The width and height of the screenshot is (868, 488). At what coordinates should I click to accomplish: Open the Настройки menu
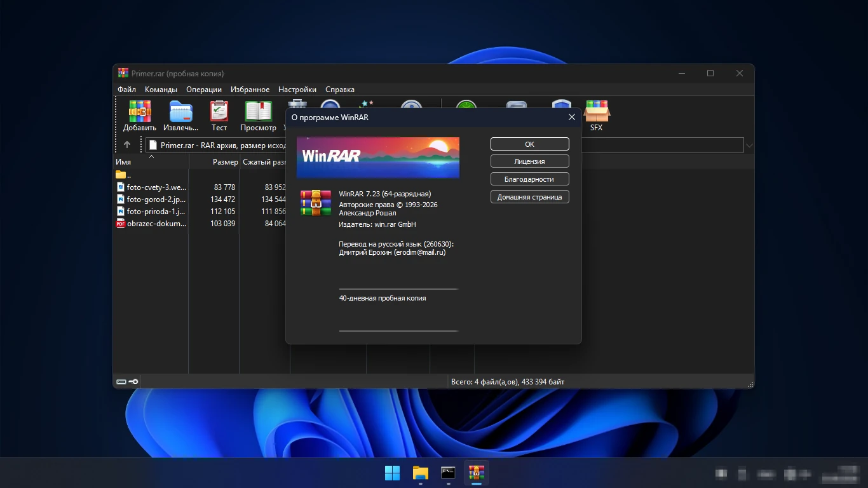(x=297, y=90)
